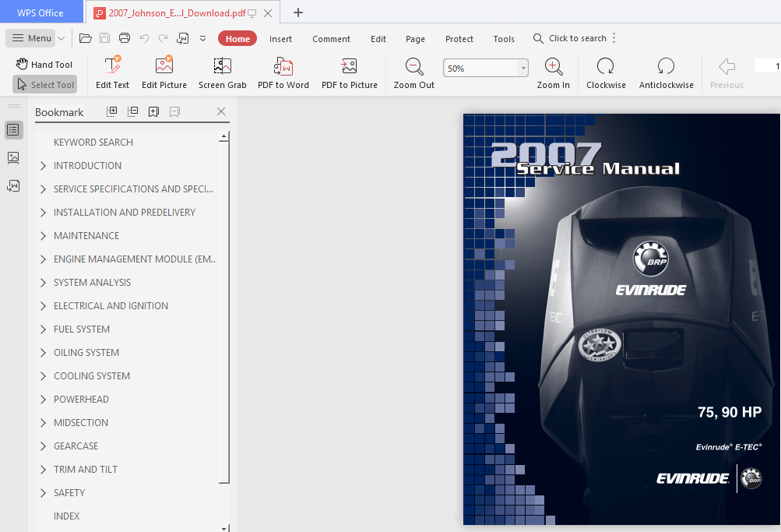Click the Zoom In button

[553, 72]
